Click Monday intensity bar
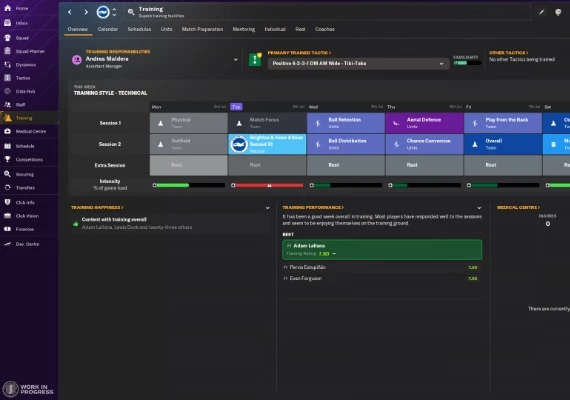The image size is (570, 400). [x=189, y=185]
